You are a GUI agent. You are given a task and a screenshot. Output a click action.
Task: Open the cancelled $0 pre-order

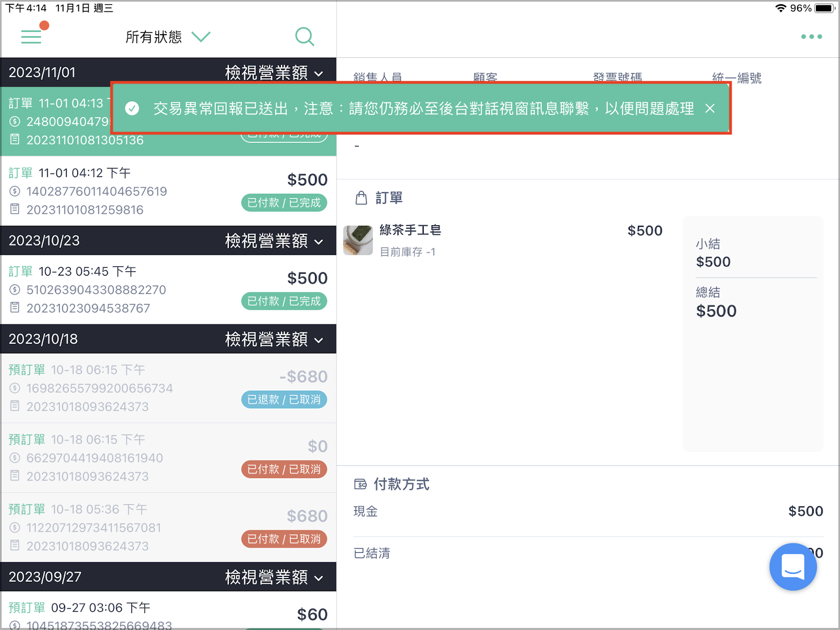tap(169, 458)
